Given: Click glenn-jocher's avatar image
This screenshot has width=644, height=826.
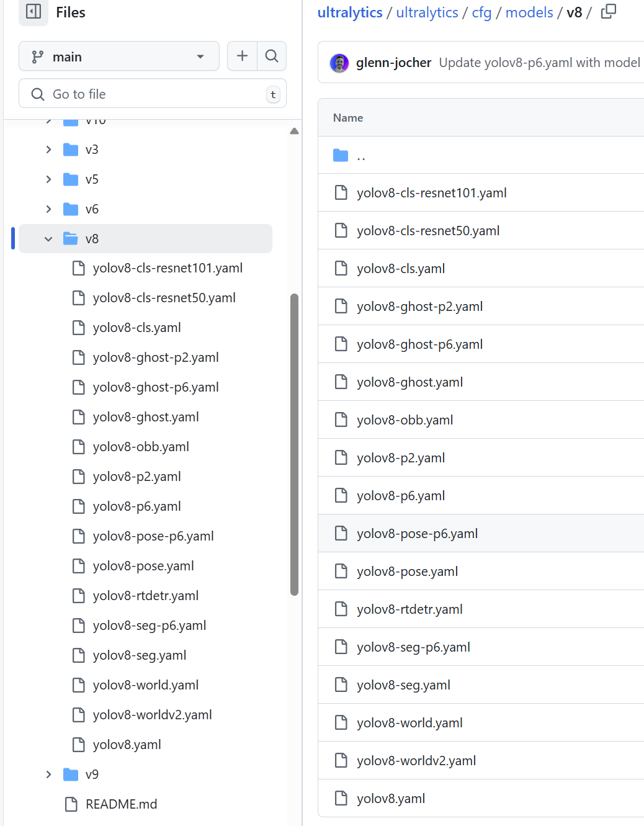Looking at the screenshot, I should 339,63.
